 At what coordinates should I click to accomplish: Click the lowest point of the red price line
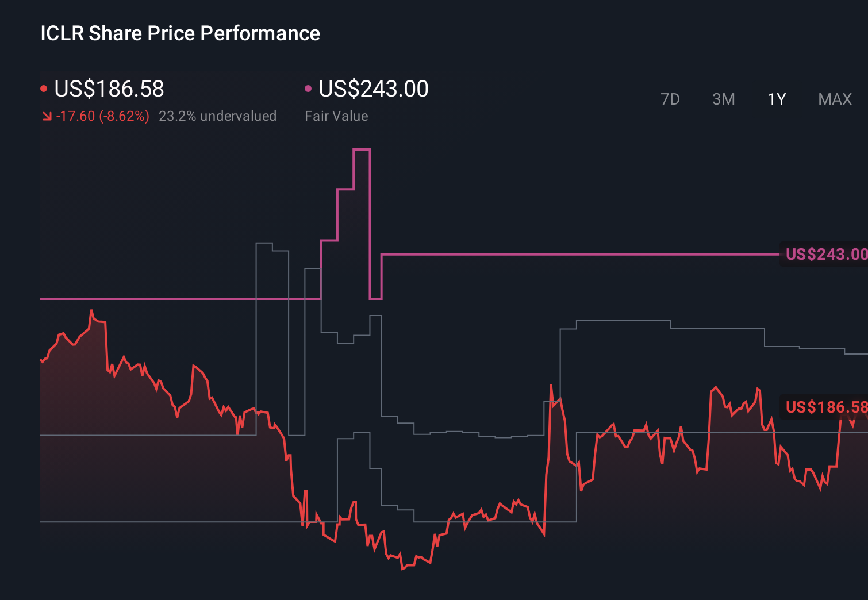[402, 569]
